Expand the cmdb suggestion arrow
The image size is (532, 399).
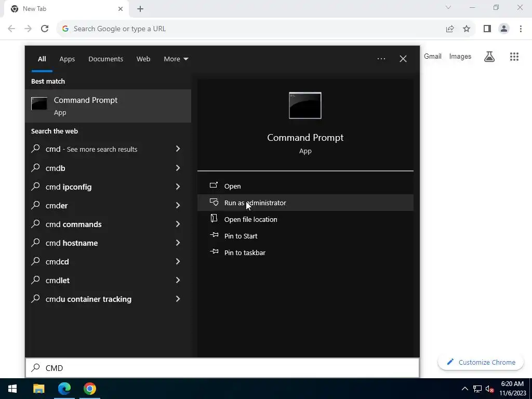click(178, 168)
